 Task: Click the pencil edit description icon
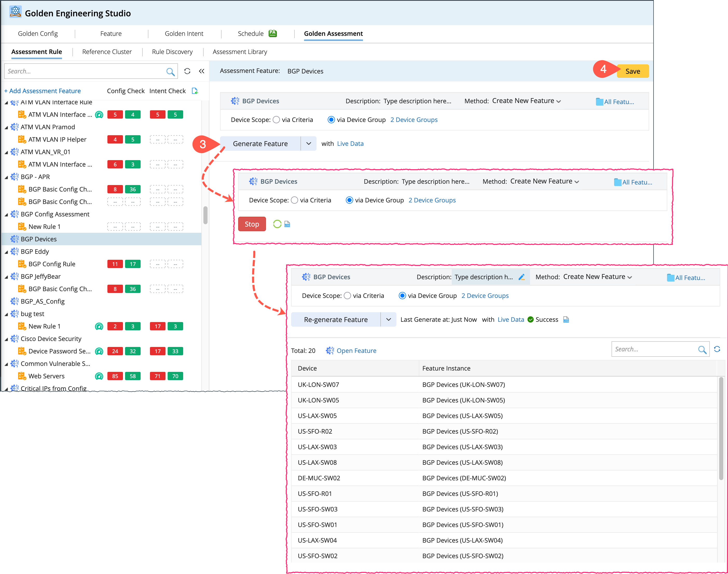521,277
